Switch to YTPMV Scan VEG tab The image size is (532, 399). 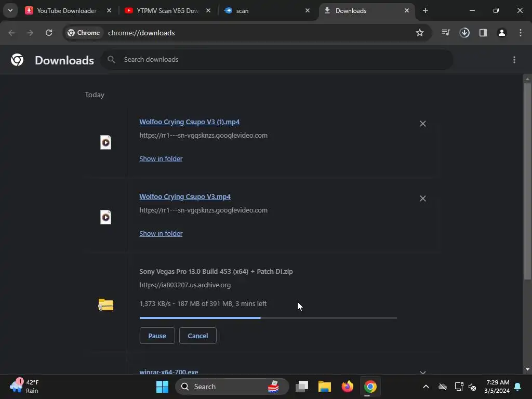[x=167, y=10]
